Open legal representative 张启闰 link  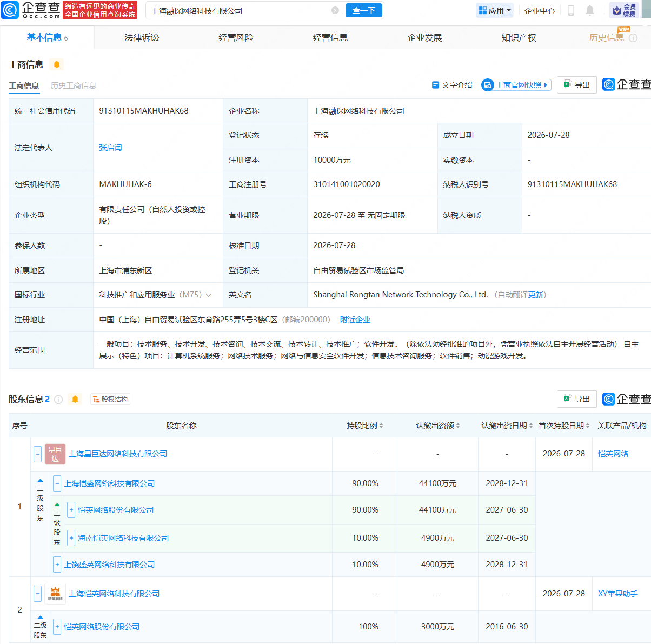click(x=110, y=148)
